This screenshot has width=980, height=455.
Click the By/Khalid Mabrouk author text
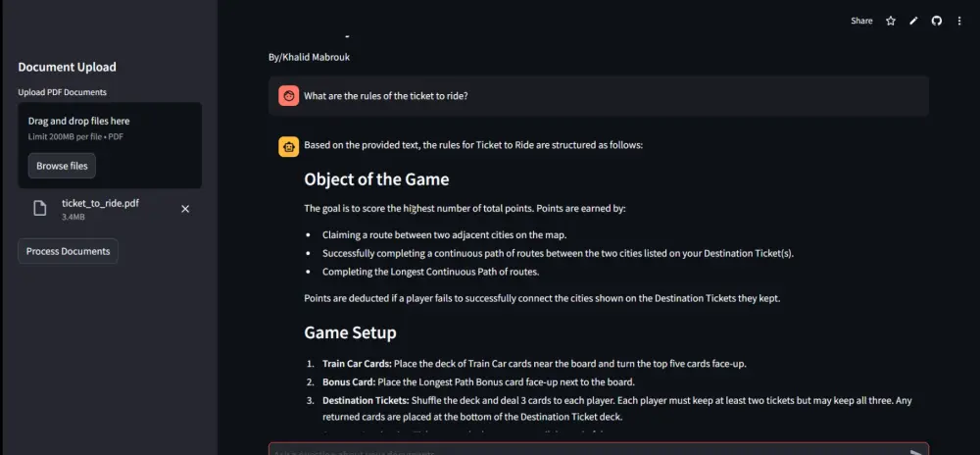tap(309, 57)
